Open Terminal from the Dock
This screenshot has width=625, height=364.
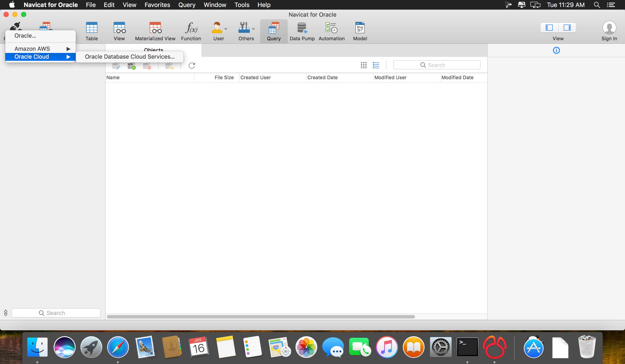[x=467, y=347]
